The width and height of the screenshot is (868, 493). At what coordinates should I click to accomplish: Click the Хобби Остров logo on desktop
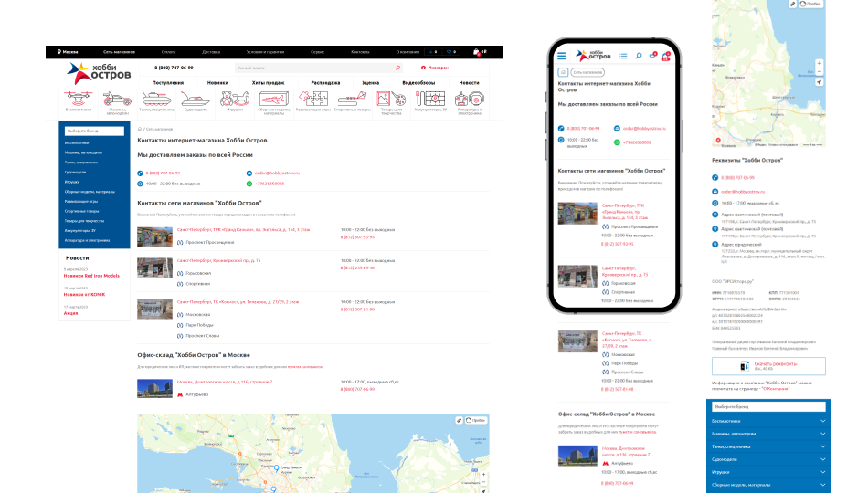[99, 72]
